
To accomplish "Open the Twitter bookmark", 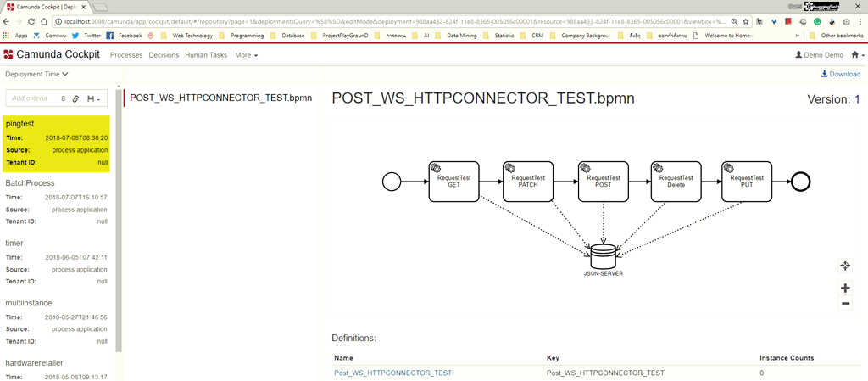I will point(86,35).
